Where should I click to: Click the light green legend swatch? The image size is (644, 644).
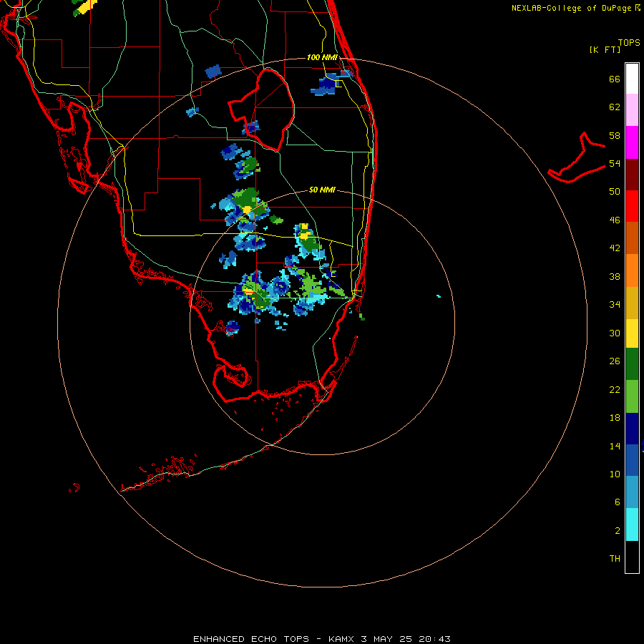tap(632, 396)
